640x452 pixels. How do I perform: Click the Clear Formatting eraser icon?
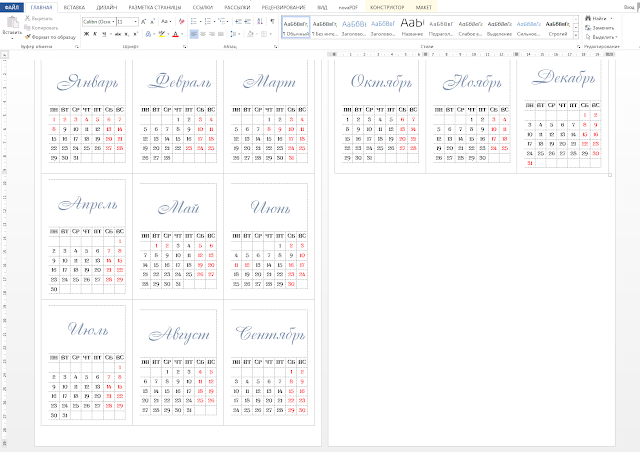coord(181,22)
